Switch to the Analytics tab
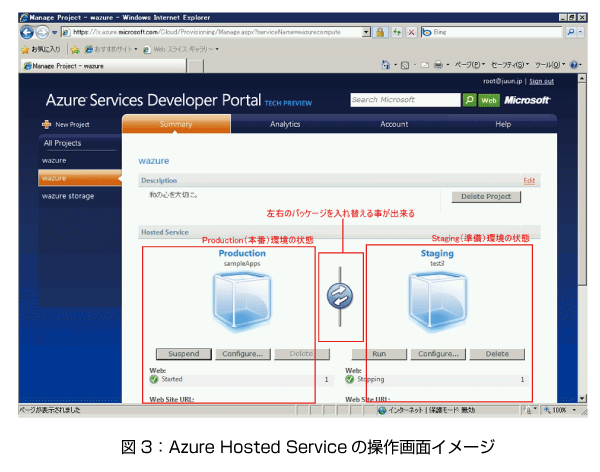Screen dimensions: 600x472 click(x=285, y=124)
